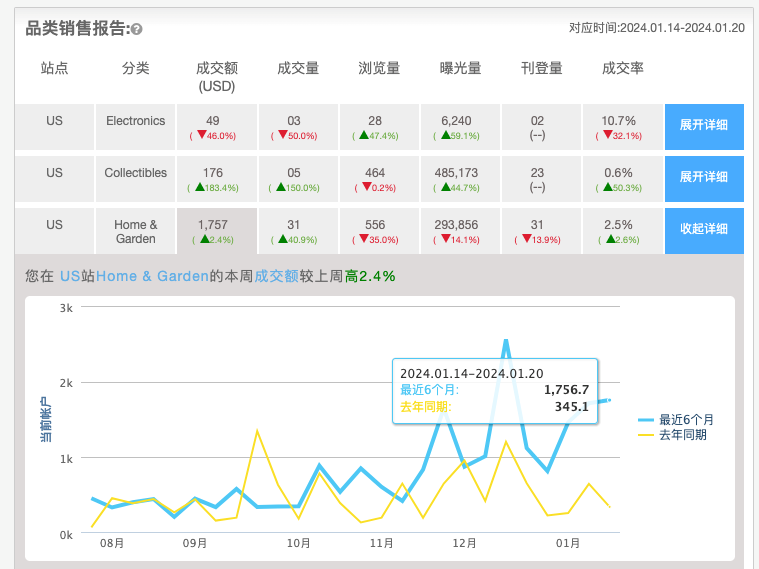This screenshot has width=759, height=569.
Task: Expand details for the Collectibles row
Action: point(704,179)
